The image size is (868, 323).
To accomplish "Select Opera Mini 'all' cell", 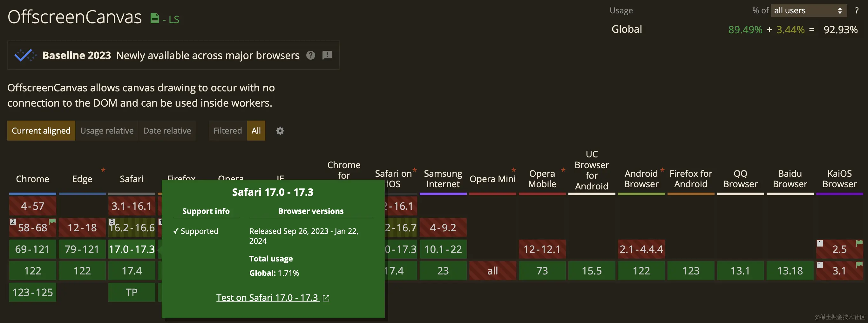I will [x=493, y=271].
